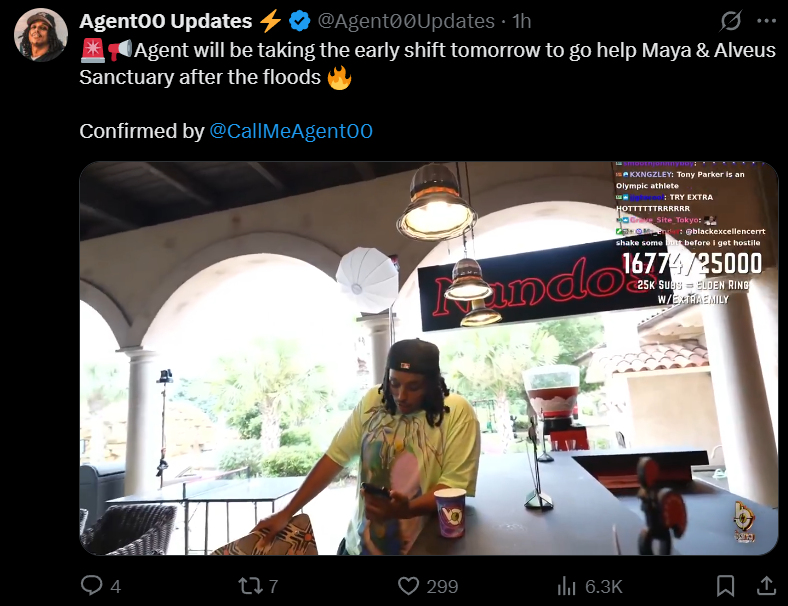This screenshot has height=606, width=788.
Task: Open Grok explain icon beside timestamp
Action: (731, 21)
